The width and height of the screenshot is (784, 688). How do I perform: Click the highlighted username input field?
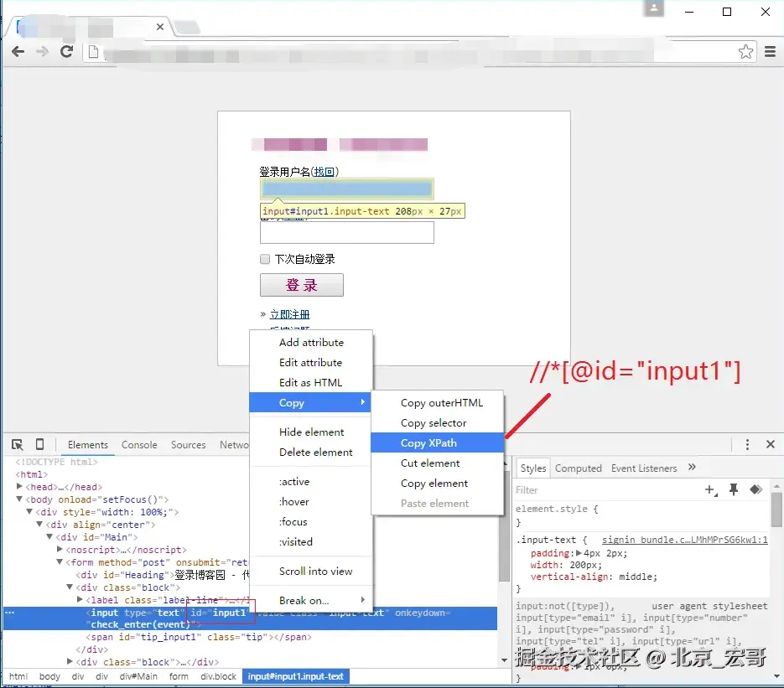click(x=346, y=189)
